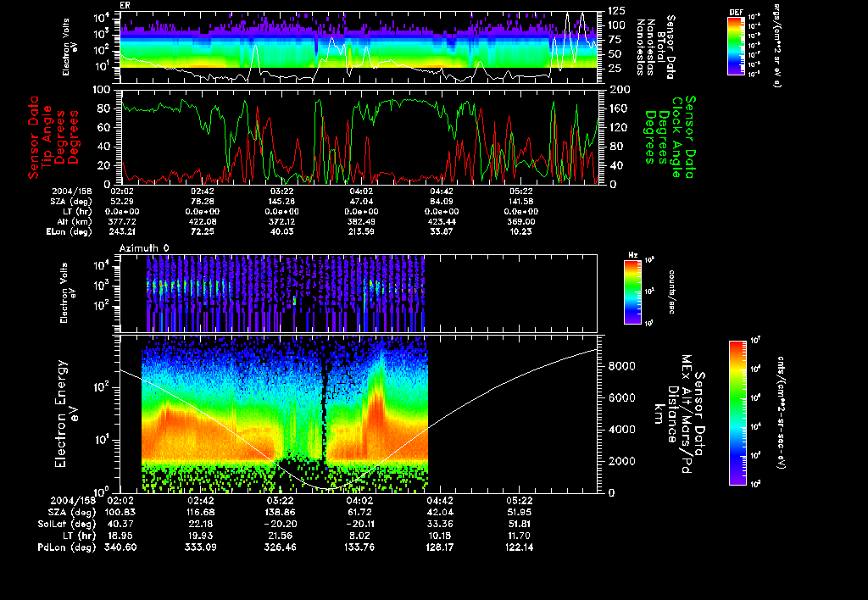868x600 pixels.
Task: Click the altitude value 377.72
Action: click(122, 221)
